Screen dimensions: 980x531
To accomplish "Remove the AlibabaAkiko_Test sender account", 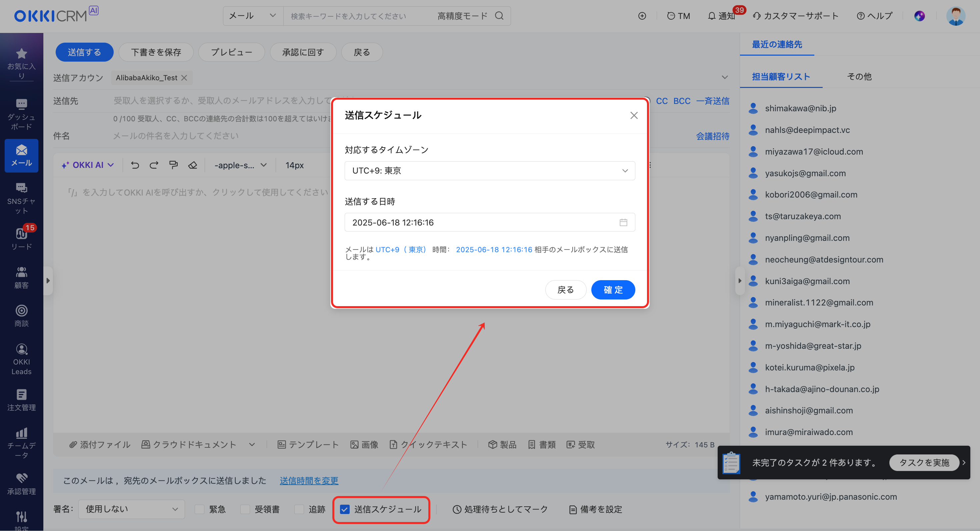I will [x=184, y=78].
